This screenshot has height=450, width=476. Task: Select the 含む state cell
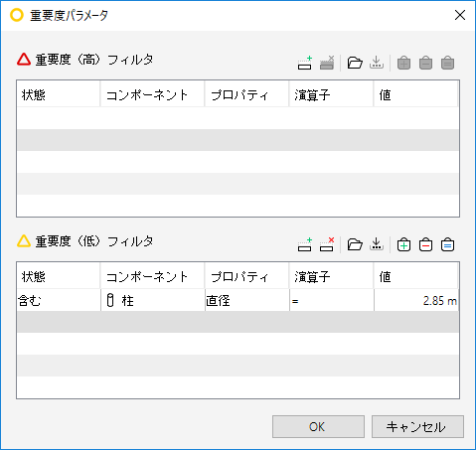pyautogui.click(x=59, y=300)
